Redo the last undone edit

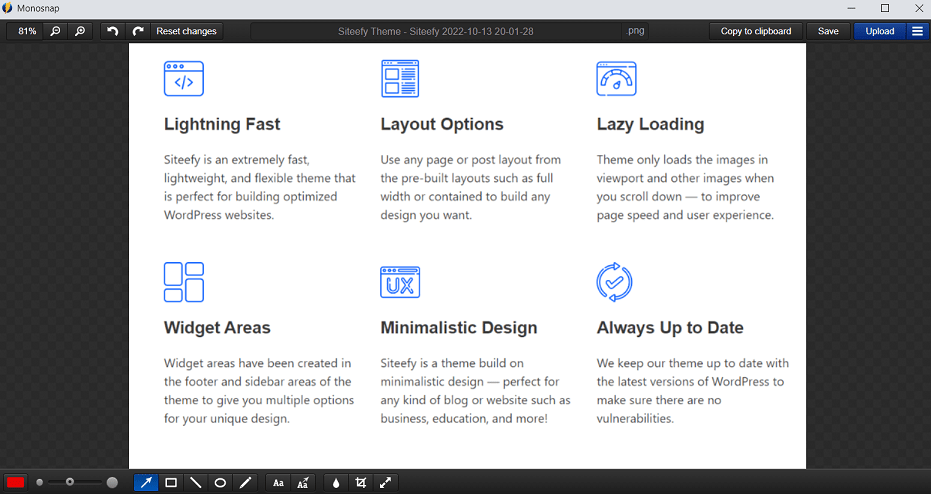[138, 31]
